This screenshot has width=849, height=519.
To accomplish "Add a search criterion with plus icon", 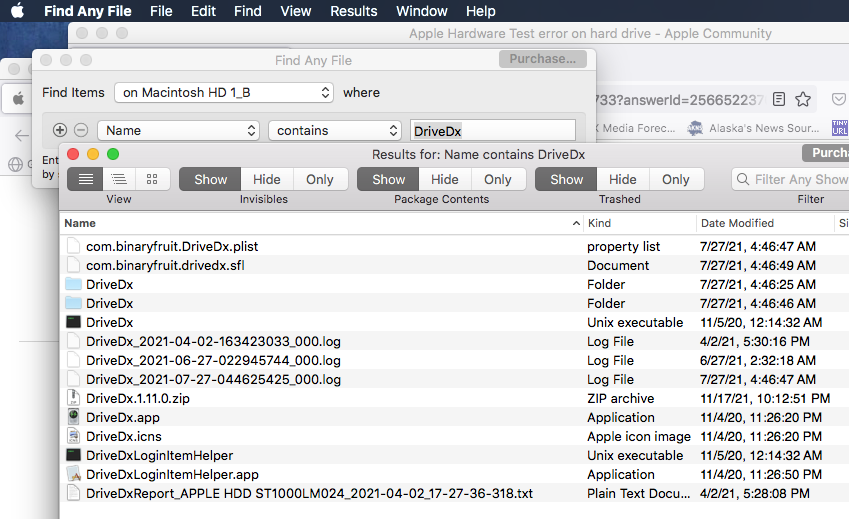I will (60, 130).
